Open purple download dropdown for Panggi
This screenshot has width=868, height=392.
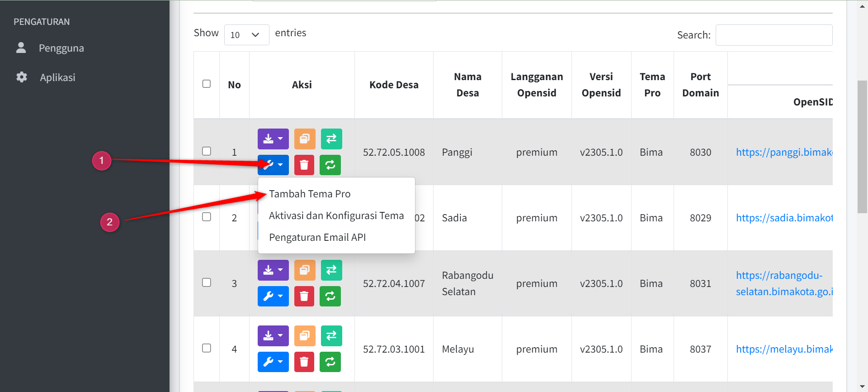pos(273,139)
